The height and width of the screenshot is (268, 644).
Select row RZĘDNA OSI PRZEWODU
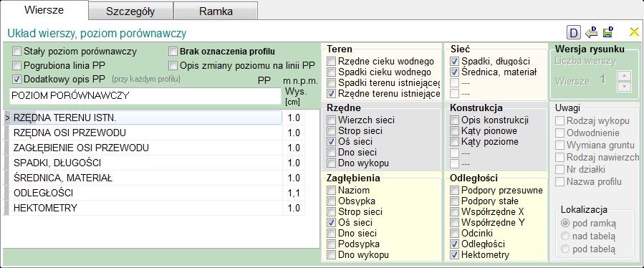[x=146, y=133]
